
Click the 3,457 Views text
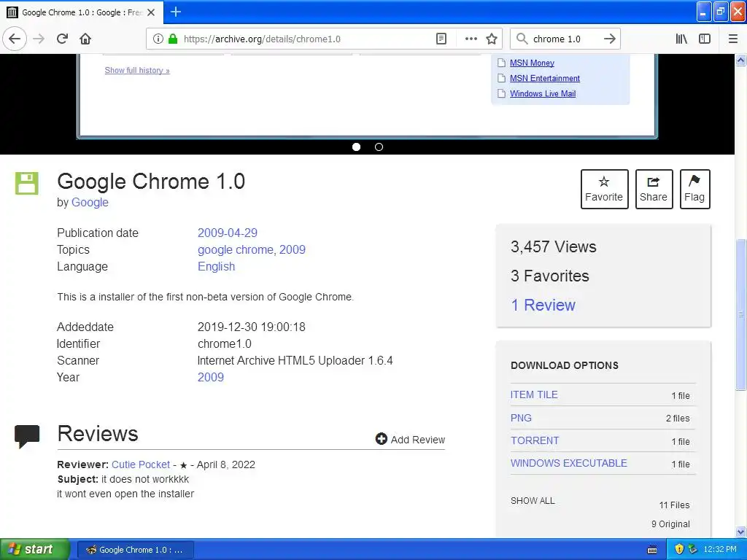pos(553,246)
